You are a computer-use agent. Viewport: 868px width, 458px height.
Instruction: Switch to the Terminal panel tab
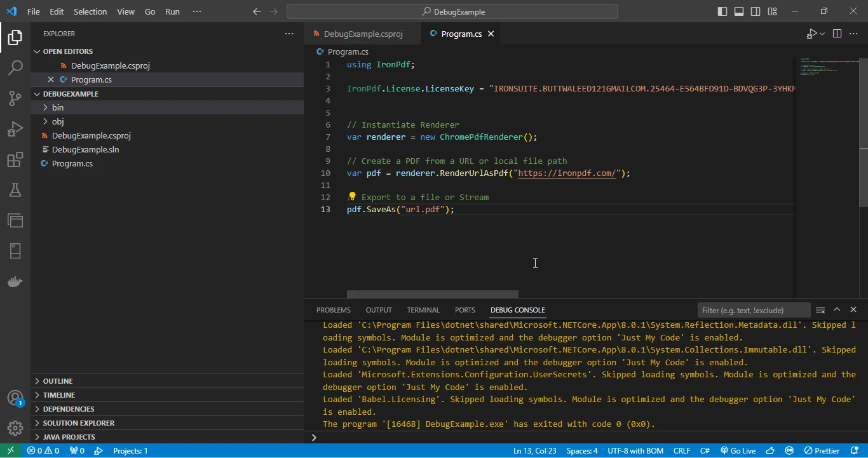(423, 310)
